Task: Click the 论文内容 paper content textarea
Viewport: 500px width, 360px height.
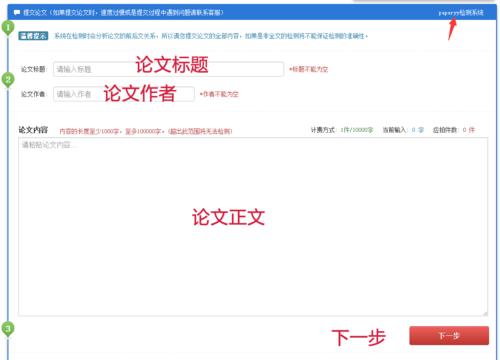Action: [253, 227]
